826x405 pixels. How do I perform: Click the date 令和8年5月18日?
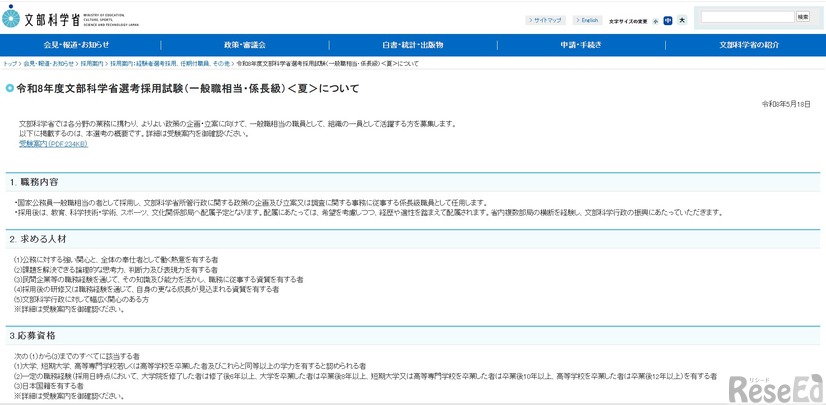785,104
